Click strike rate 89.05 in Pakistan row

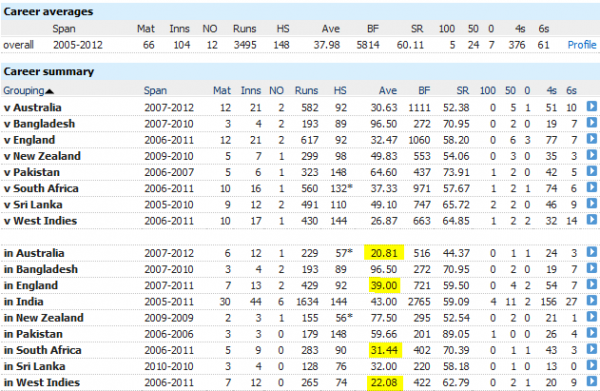click(456, 334)
